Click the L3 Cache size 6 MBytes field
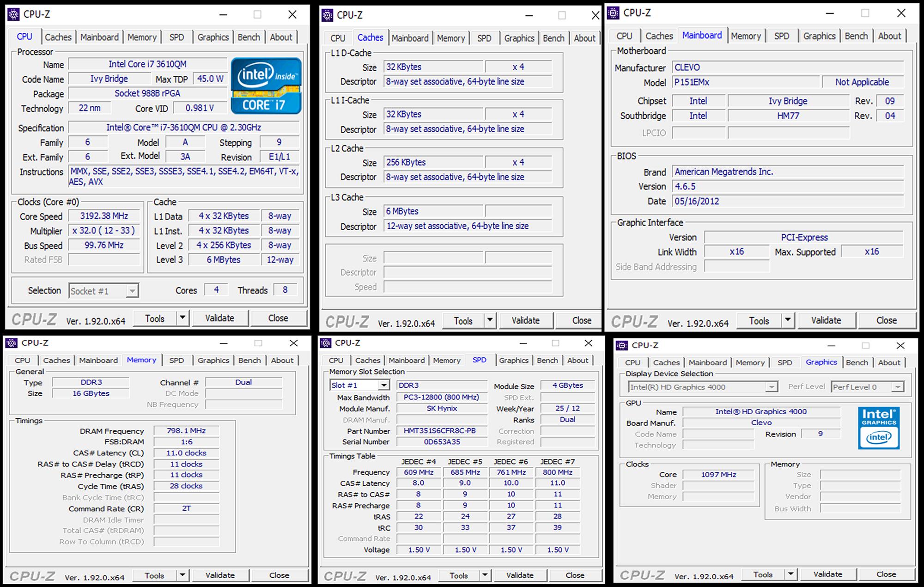The image size is (924, 587). coord(433,211)
